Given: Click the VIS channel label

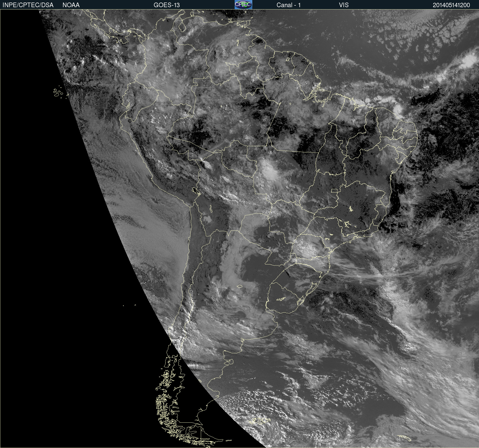Looking at the screenshot, I should click(x=344, y=5).
